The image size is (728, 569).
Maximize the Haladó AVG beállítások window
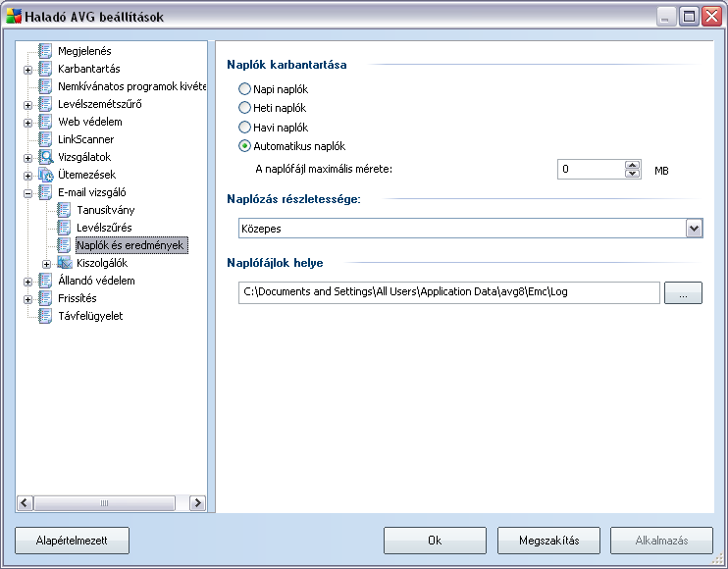point(689,17)
